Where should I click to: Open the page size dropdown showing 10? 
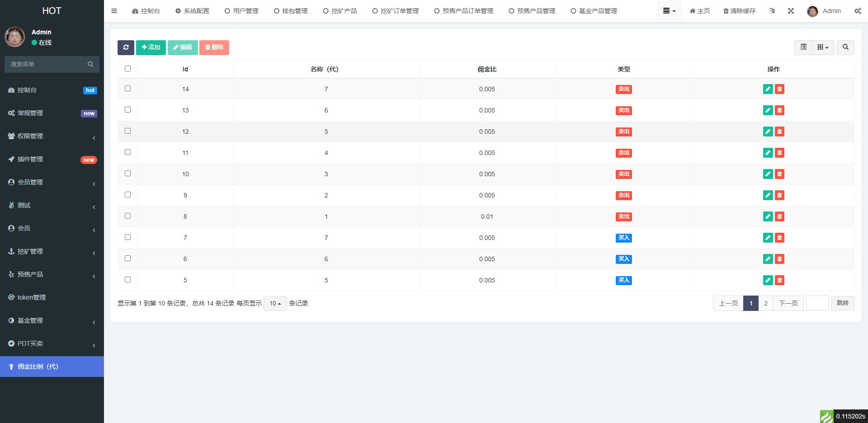pyautogui.click(x=275, y=303)
